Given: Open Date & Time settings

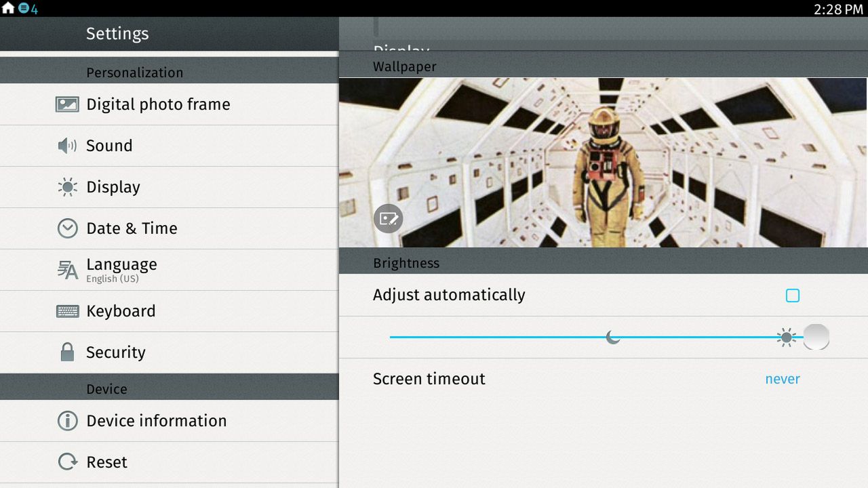Looking at the screenshot, I should click(169, 228).
